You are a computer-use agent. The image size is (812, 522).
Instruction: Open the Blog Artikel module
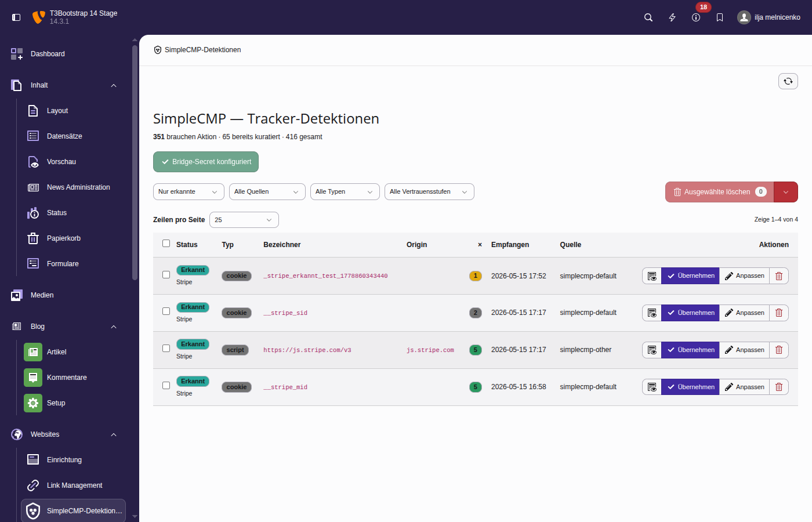(x=74, y=352)
